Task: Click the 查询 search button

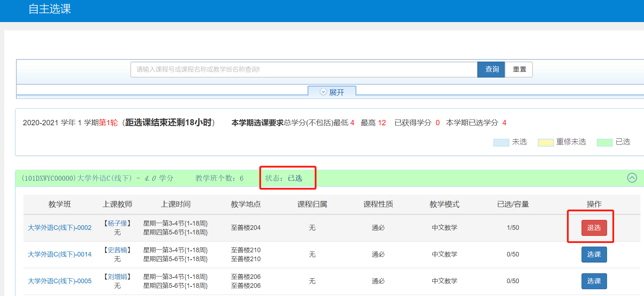Action: [x=491, y=69]
